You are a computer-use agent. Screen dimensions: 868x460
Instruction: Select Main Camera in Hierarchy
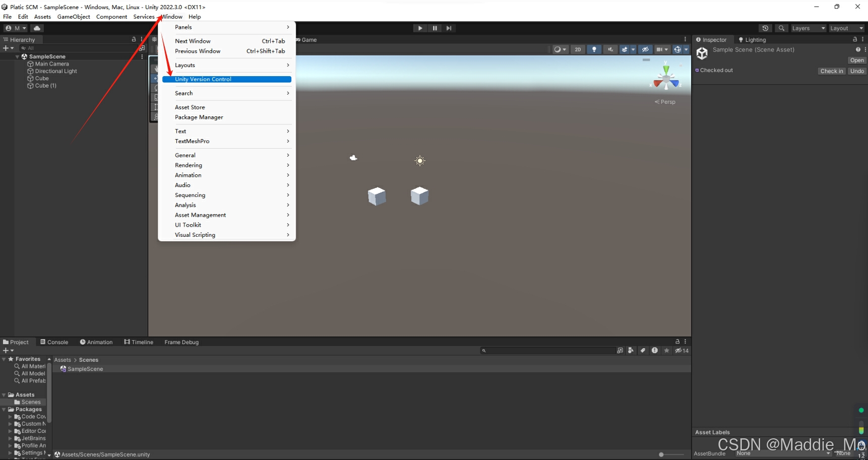coord(48,64)
